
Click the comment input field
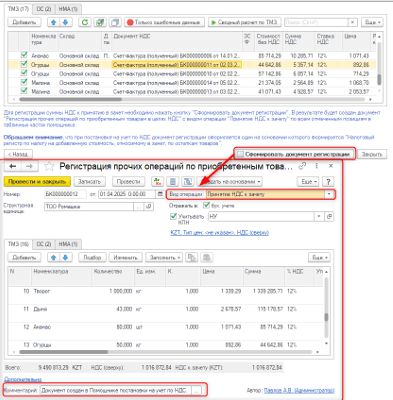(116, 390)
